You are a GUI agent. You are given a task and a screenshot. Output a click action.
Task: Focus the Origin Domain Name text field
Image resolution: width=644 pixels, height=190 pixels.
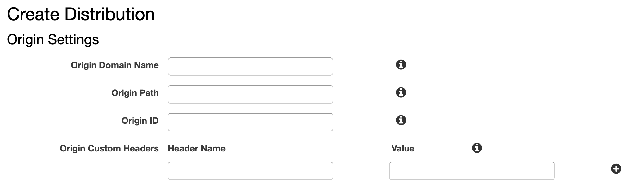tap(250, 67)
